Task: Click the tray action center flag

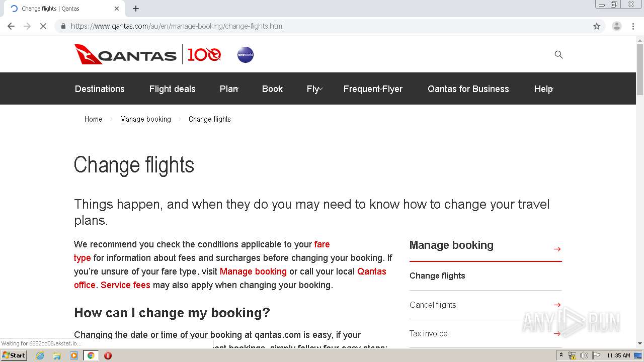Action: pyautogui.click(x=596, y=355)
